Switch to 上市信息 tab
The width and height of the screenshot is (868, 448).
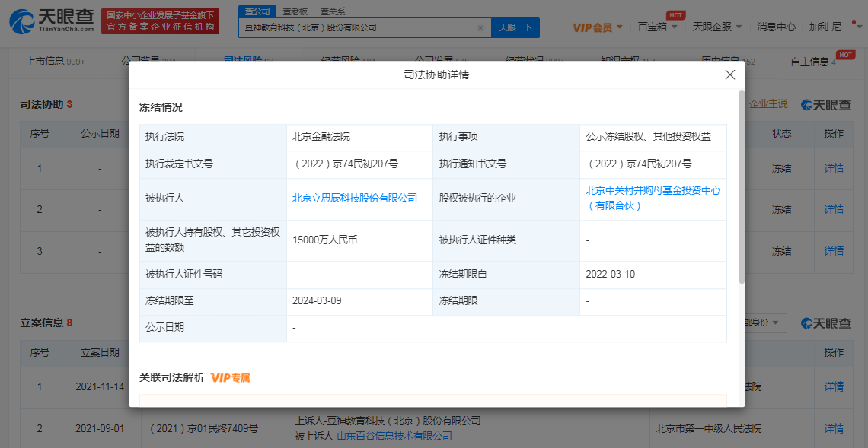coord(56,62)
